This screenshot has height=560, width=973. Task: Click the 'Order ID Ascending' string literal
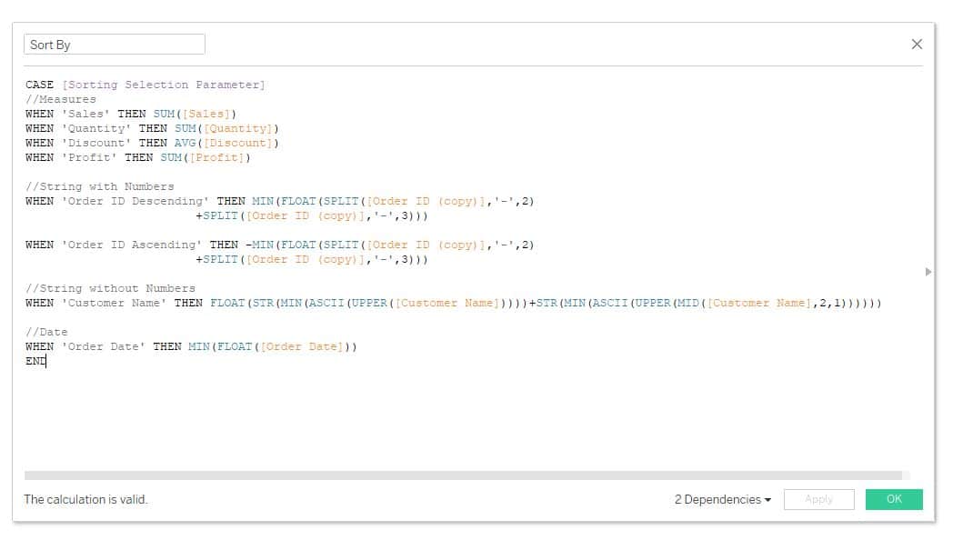(x=132, y=245)
